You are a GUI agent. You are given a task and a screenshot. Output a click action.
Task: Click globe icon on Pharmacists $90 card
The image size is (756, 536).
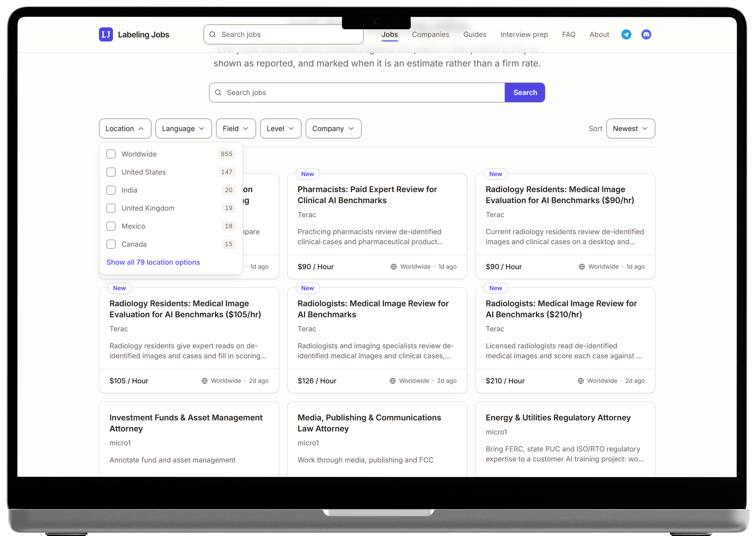coord(393,267)
